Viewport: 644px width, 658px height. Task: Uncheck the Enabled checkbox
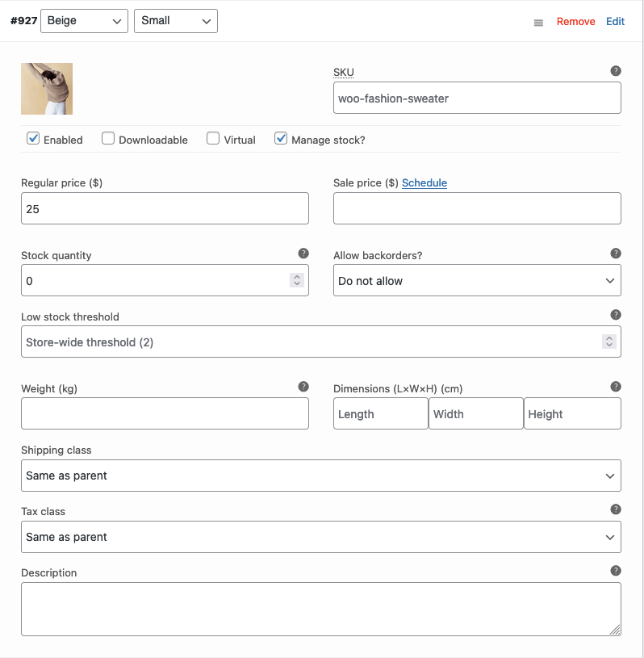33,139
